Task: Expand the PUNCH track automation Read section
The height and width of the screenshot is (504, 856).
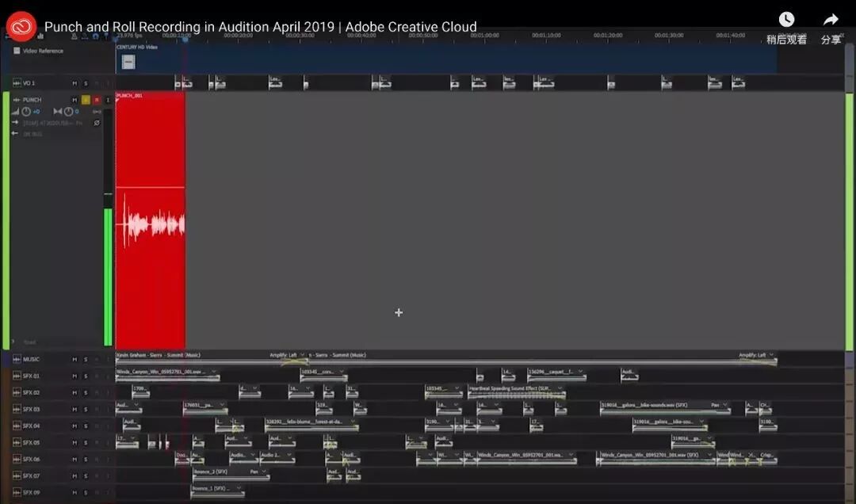Action: click(x=13, y=342)
